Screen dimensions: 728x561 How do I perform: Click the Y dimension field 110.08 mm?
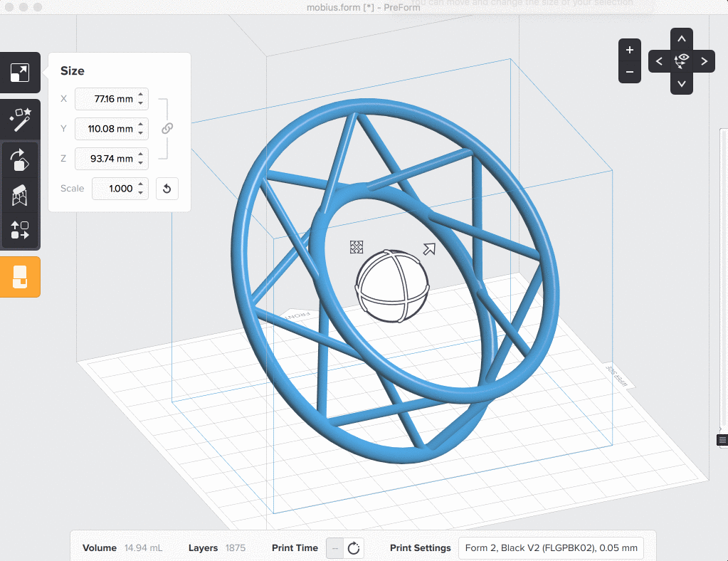tap(112, 129)
